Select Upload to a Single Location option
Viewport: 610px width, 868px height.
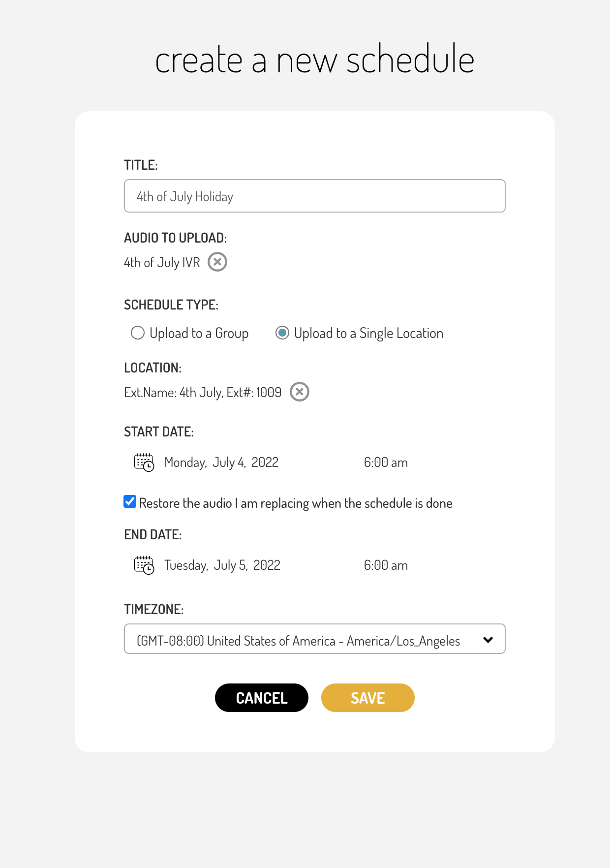(282, 333)
